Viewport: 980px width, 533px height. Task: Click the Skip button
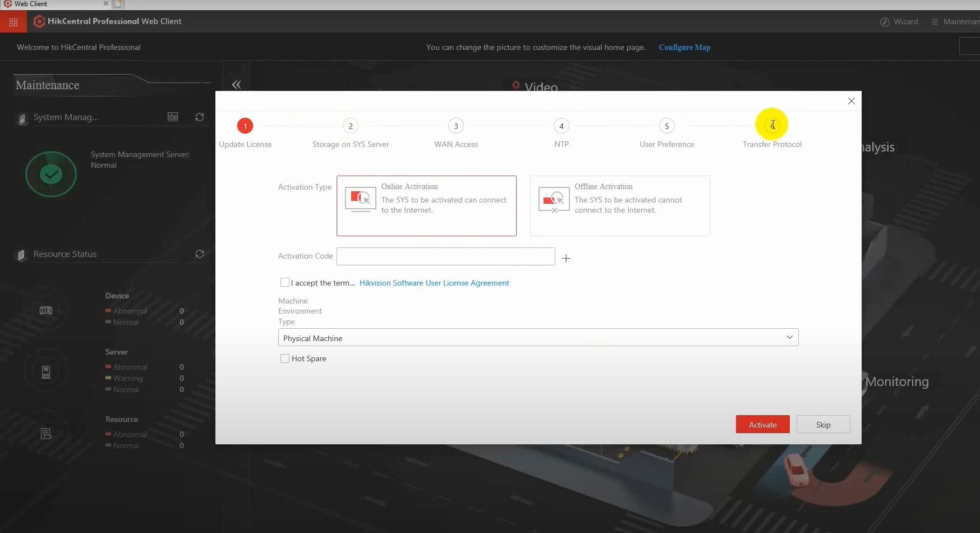823,425
